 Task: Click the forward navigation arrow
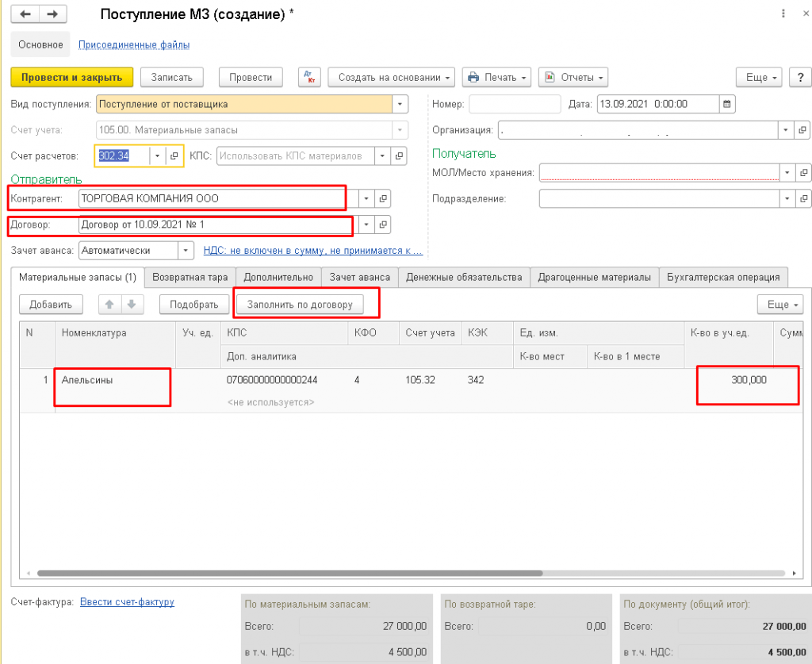52,14
